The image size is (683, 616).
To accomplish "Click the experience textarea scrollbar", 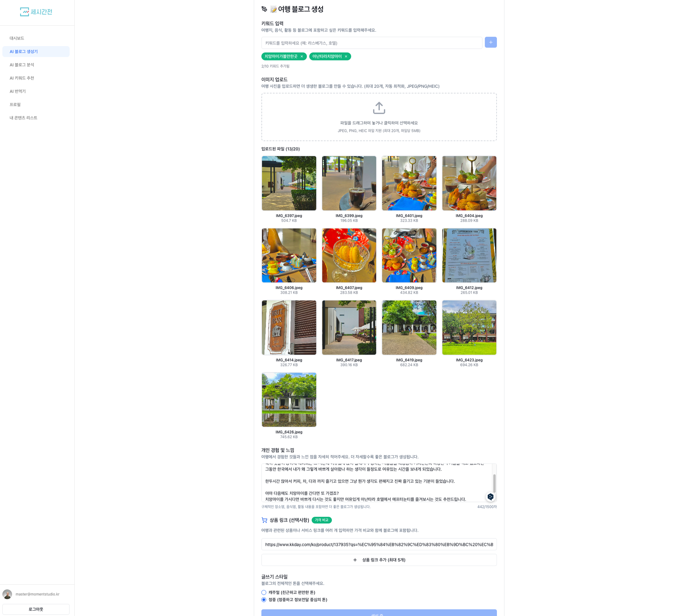I will tap(494, 483).
